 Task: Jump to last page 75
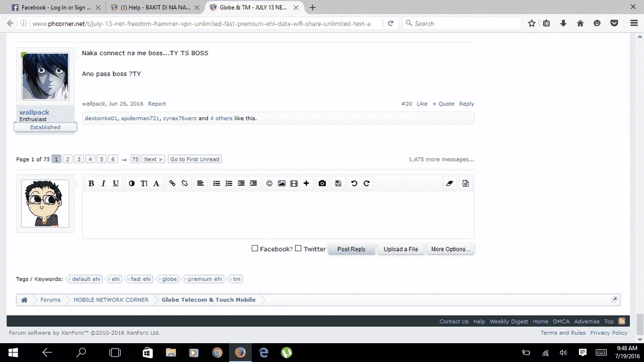click(x=135, y=159)
